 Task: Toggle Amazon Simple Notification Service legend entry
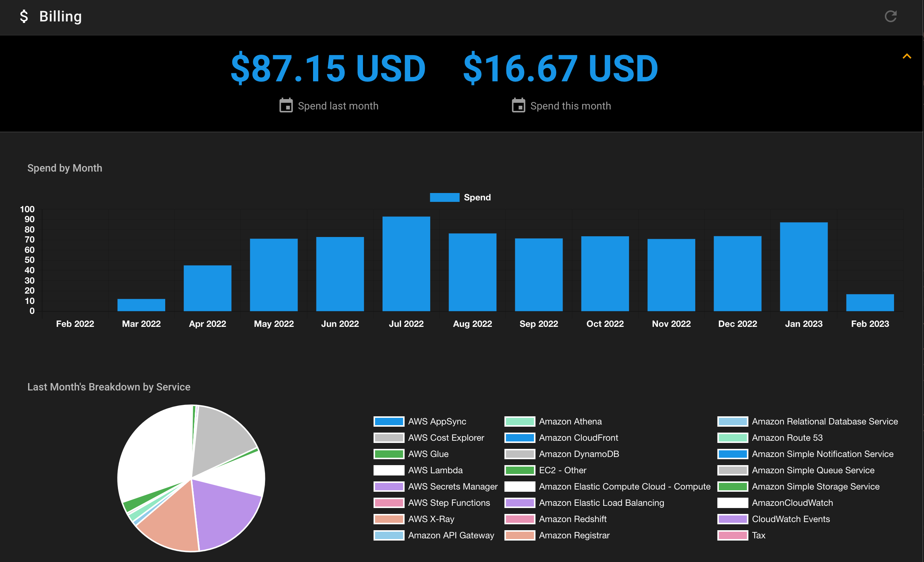(x=805, y=454)
